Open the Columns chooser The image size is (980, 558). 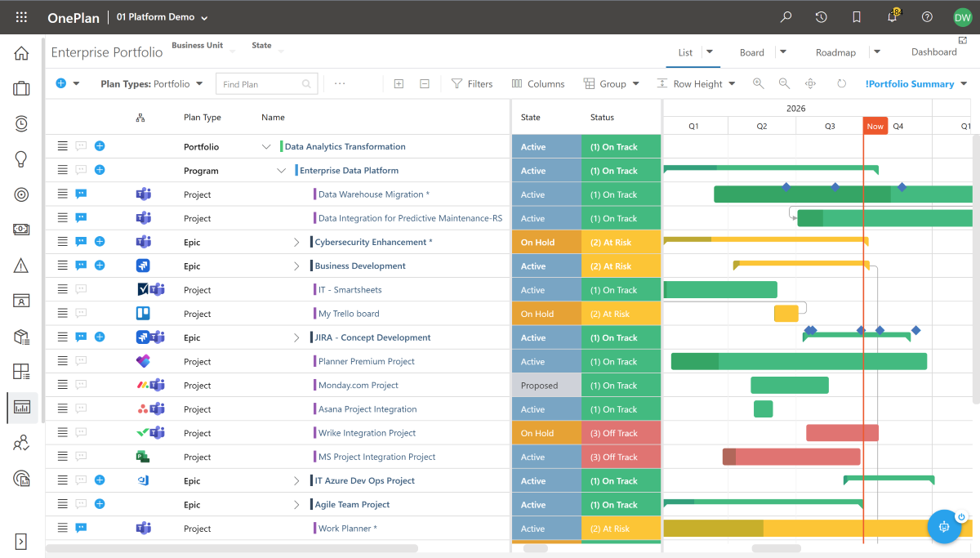tap(538, 84)
